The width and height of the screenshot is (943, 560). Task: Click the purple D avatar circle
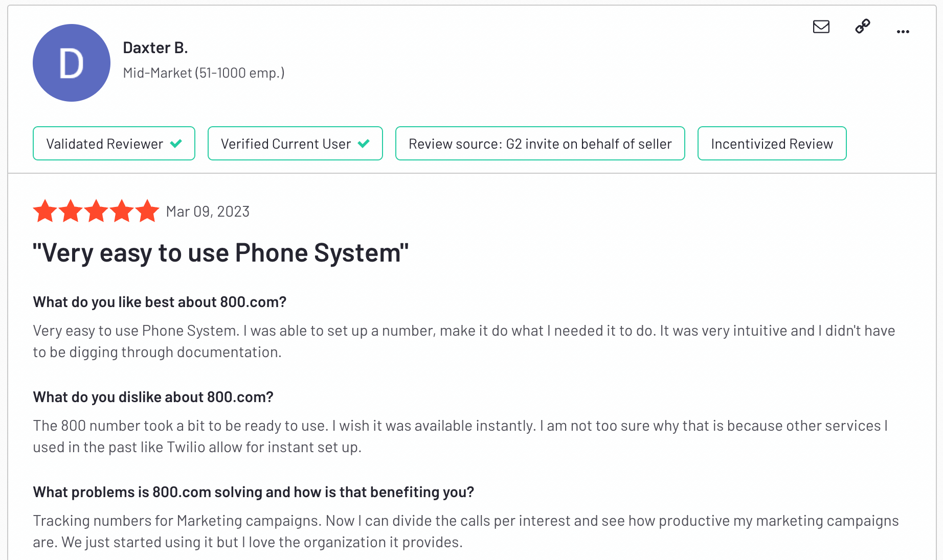click(x=72, y=63)
